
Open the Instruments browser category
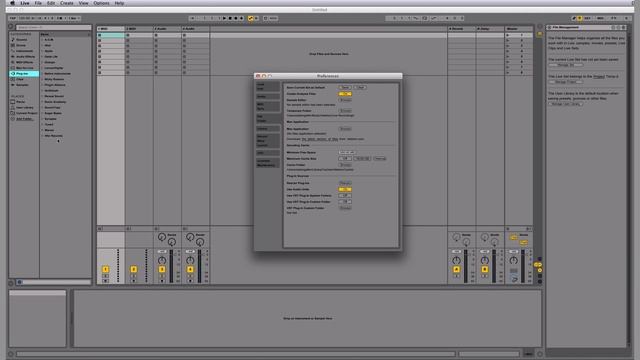coord(24,51)
